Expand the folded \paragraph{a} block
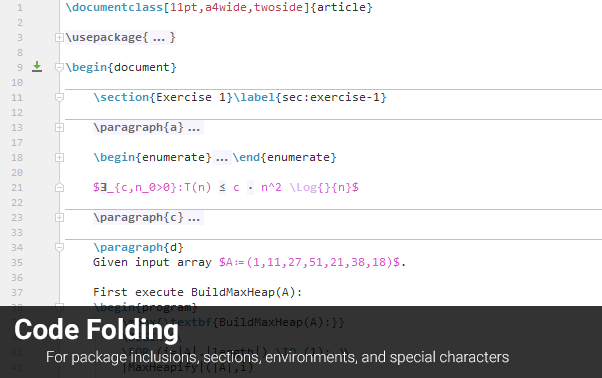Image resolution: width=602 pixels, height=378 pixels. tap(59, 127)
